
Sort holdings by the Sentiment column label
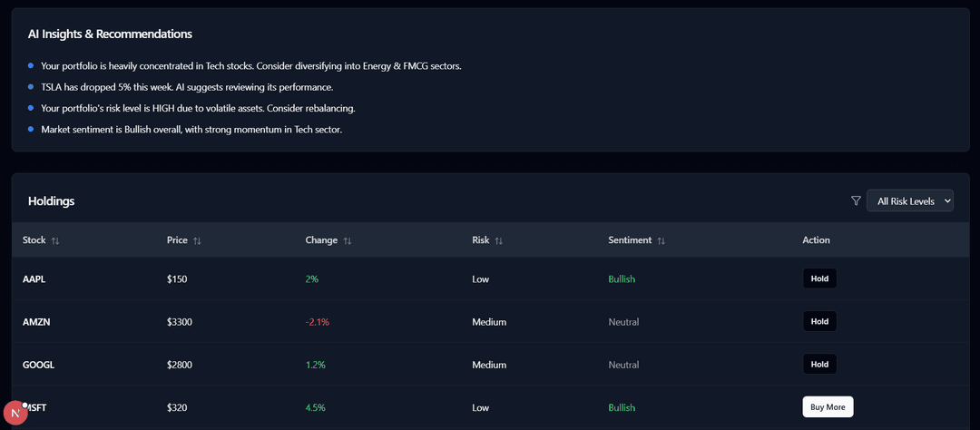[630, 240]
